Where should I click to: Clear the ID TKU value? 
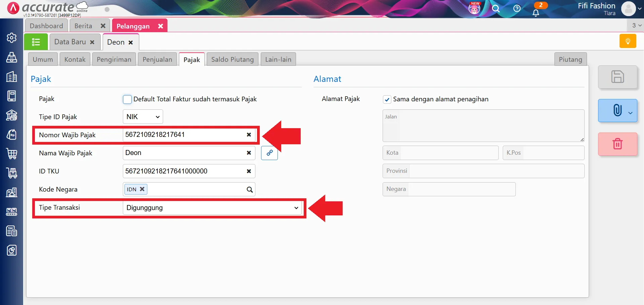249,171
